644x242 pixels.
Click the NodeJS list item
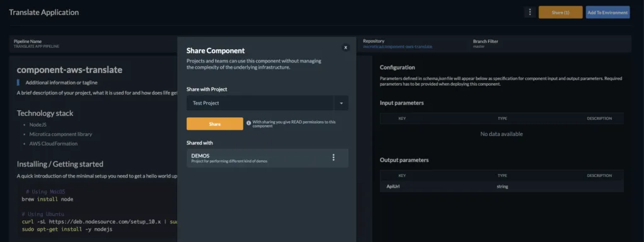38,124
